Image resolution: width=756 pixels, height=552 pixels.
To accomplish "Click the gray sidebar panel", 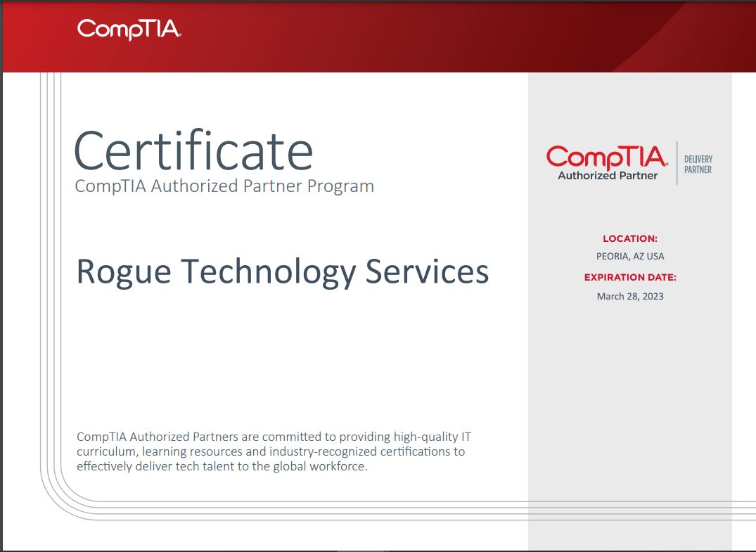I will [x=631, y=387].
